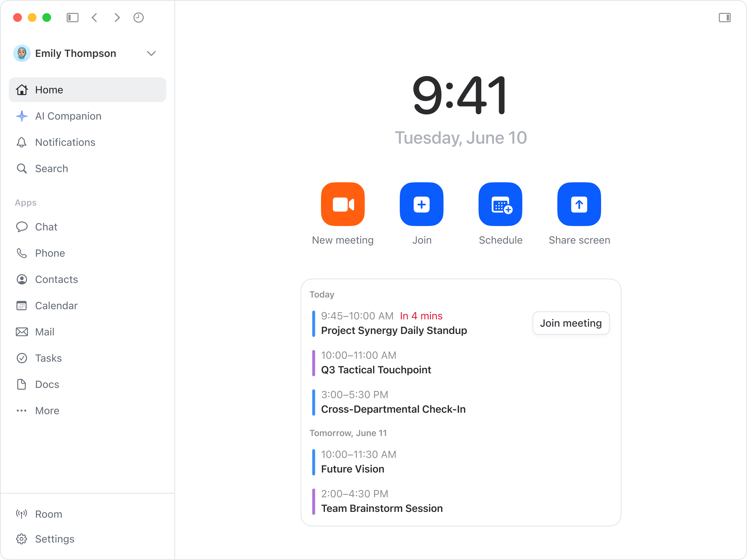Join the Project Synergy Daily Standup meeting
747x560 pixels.
pos(571,323)
